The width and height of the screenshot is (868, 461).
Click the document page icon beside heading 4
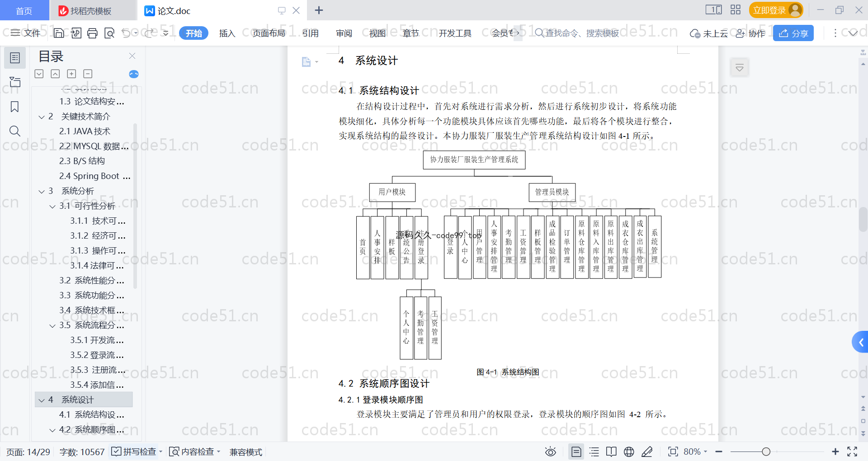click(x=306, y=62)
